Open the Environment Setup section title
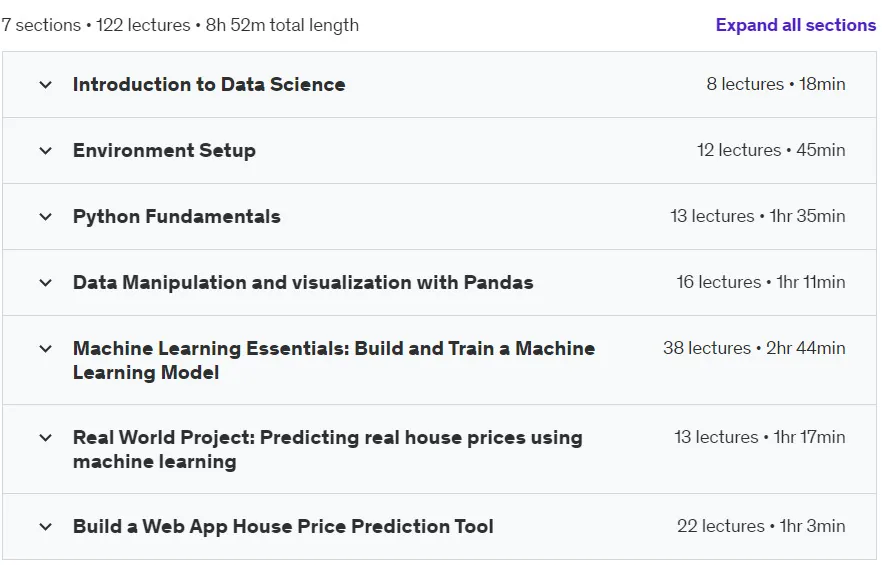 click(x=164, y=150)
